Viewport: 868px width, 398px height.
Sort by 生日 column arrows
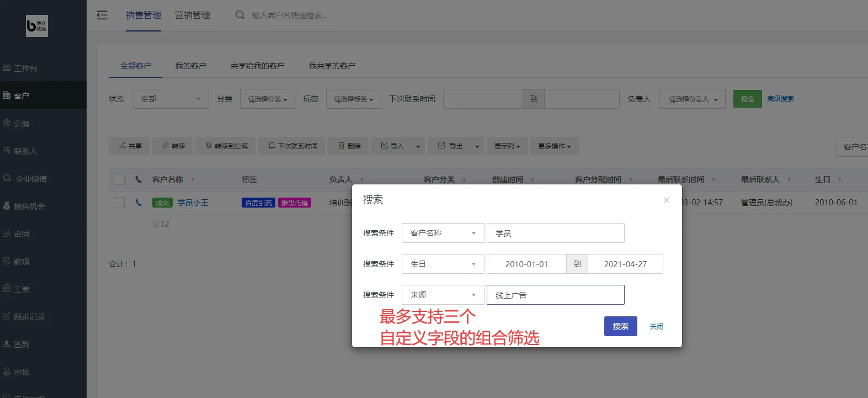point(840,179)
